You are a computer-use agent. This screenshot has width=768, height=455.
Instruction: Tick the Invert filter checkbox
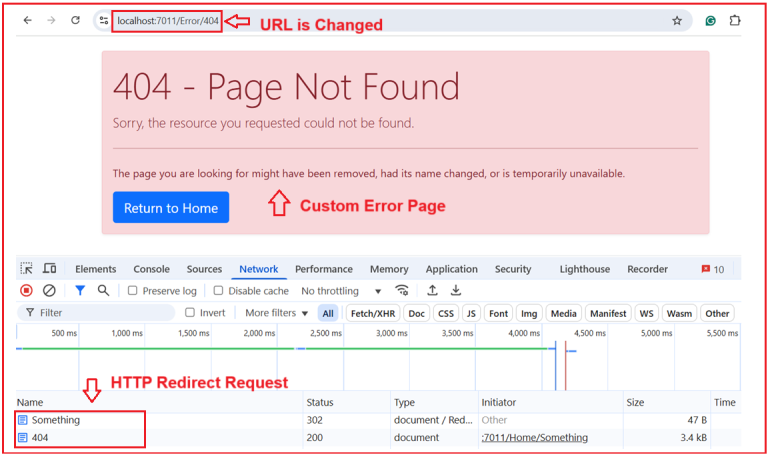[x=190, y=313]
